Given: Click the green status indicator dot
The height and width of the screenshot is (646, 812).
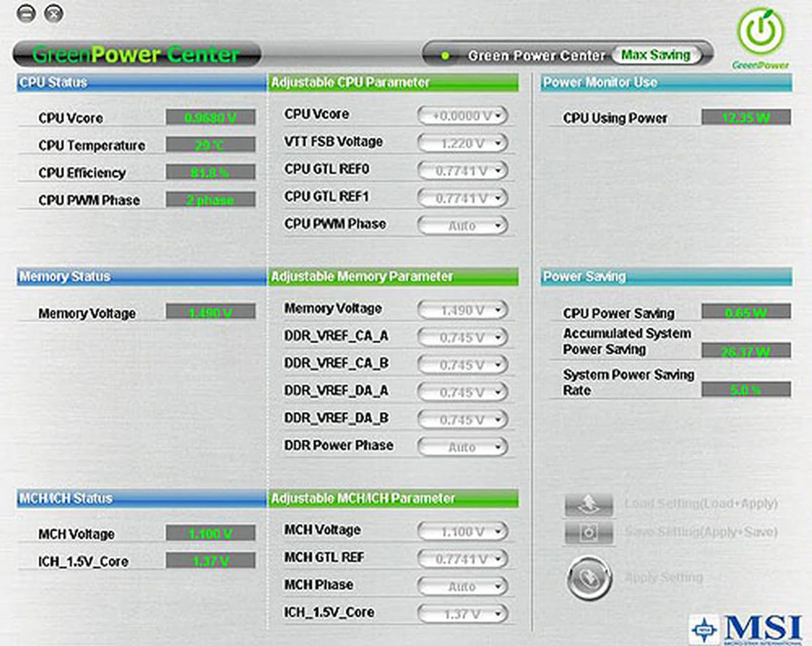Looking at the screenshot, I should point(446,55).
